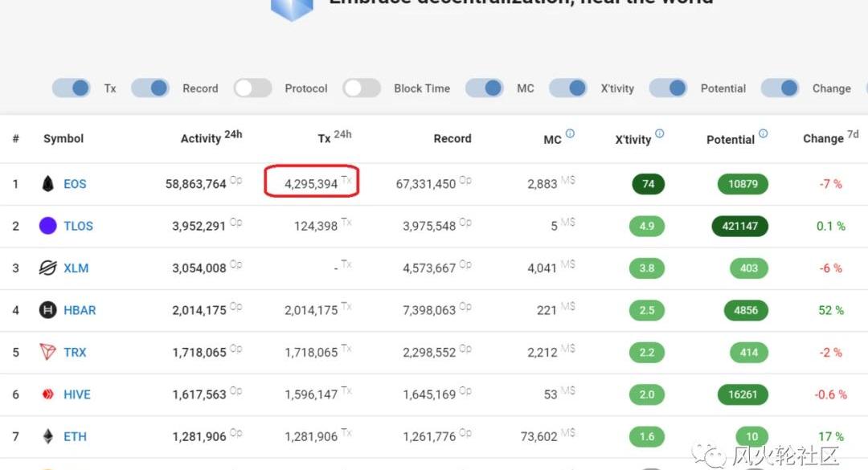This screenshot has width=868, height=470.
Task: Click the HIVE red logo icon
Action: tap(48, 394)
